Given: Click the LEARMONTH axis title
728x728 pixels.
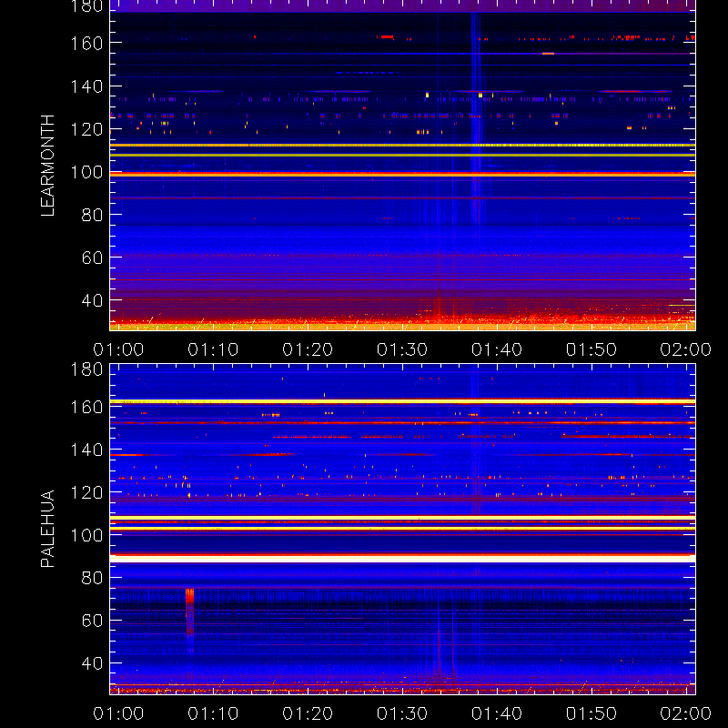Looking at the screenshot, I should pyautogui.click(x=47, y=166).
